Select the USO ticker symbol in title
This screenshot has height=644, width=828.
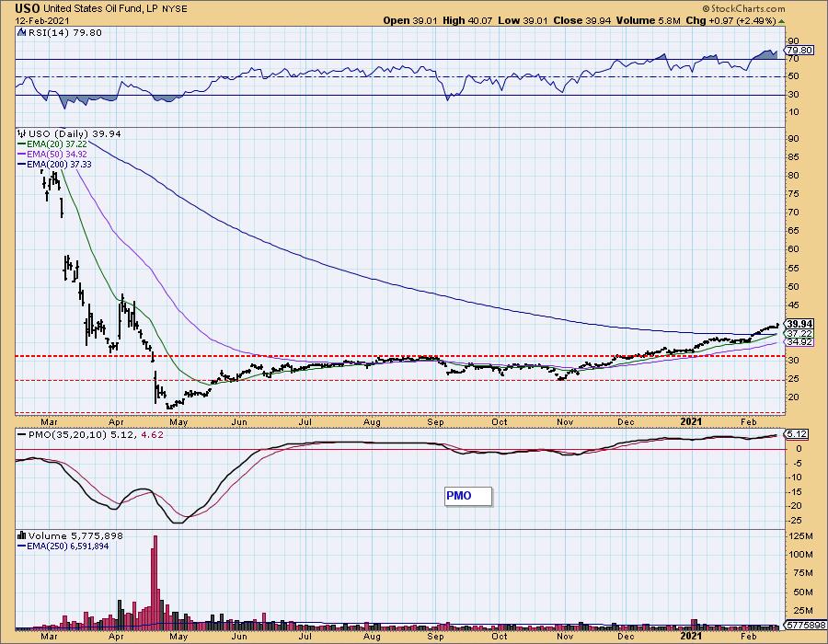(x=27, y=8)
